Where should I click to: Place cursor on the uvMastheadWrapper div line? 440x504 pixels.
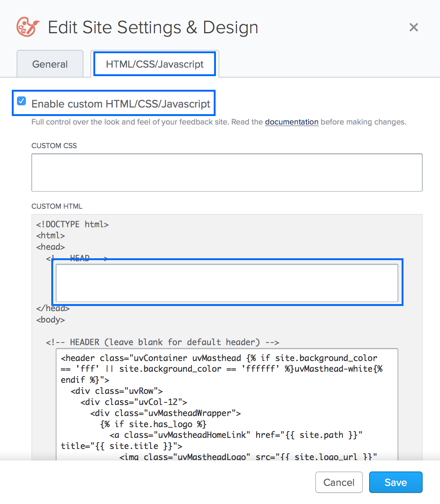point(165,413)
